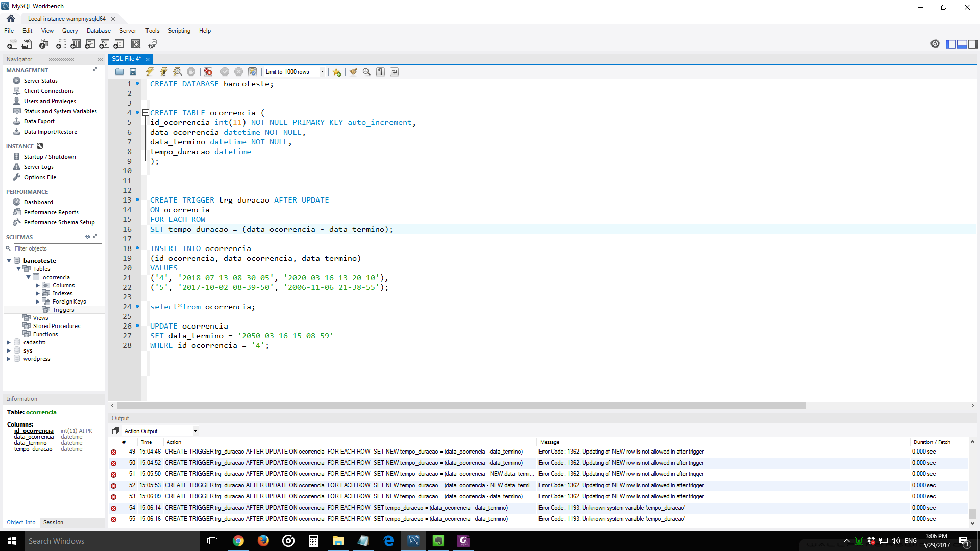Click the editor horizontal scrollbar

point(461,406)
